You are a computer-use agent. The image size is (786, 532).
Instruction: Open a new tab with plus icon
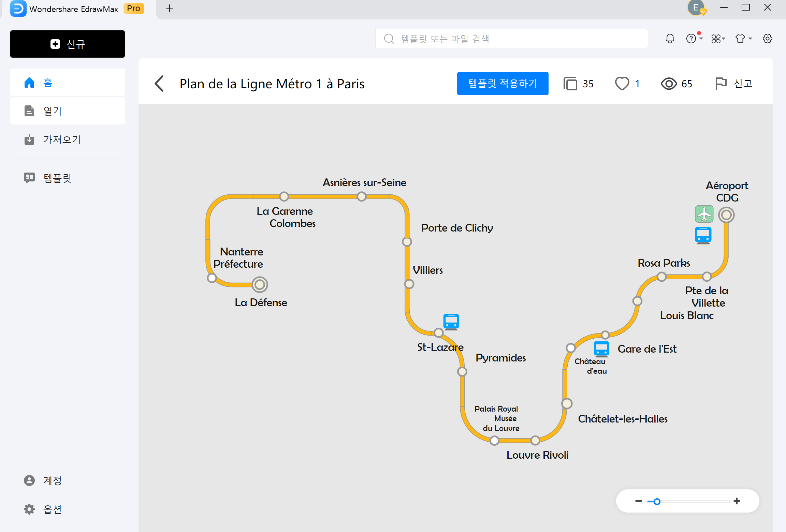tap(170, 8)
